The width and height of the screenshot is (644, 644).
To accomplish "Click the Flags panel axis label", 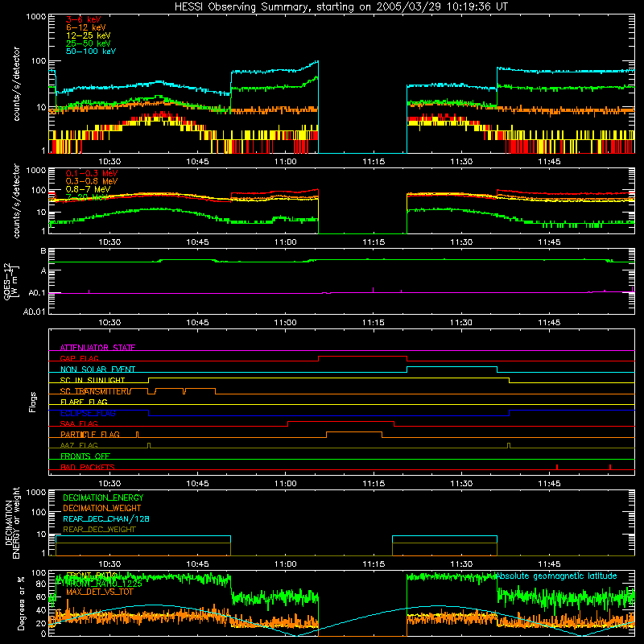I will pyautogui.click(x=32, y=402).
